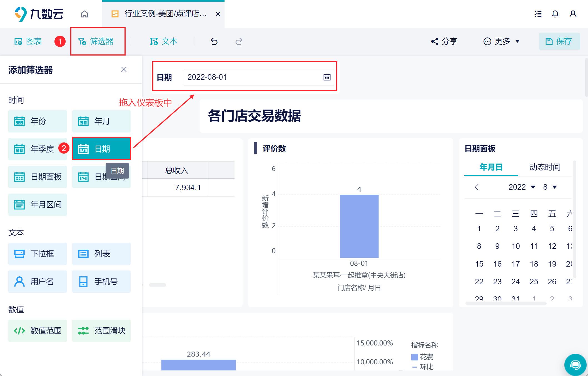Expand the 更多 dropdown menu
The image size is (588, 376).
pos(502,41)
